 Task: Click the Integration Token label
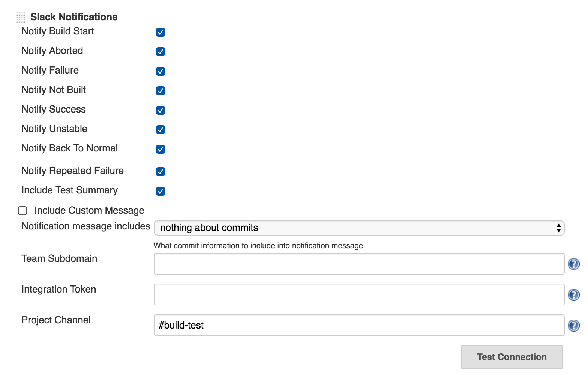pyautogui.click(x=59, y=289)
